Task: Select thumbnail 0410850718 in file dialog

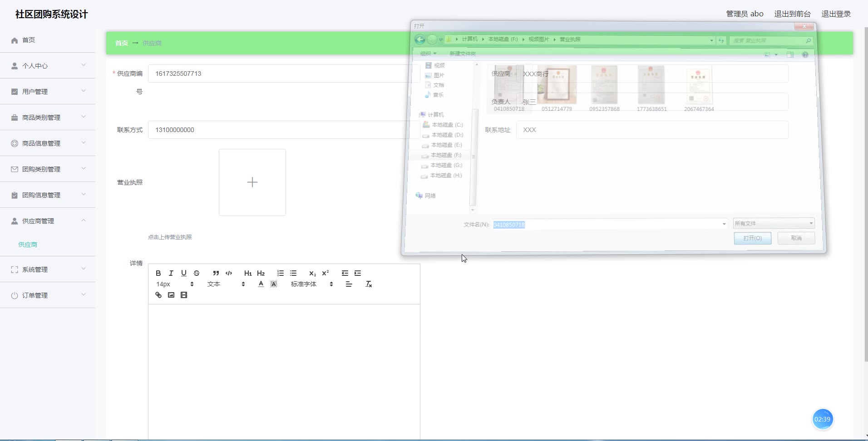Action: coord(509,88)
